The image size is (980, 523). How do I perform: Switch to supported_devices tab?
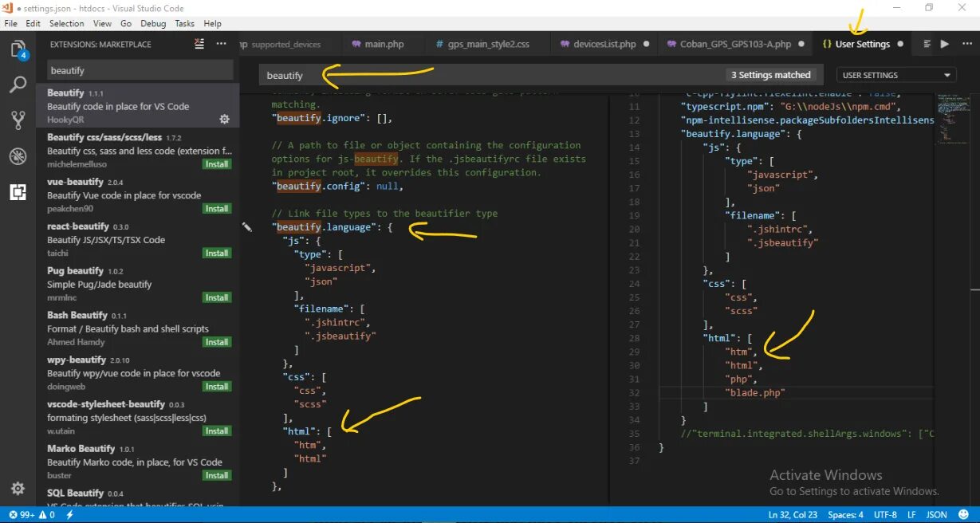[x=285, y=45]
